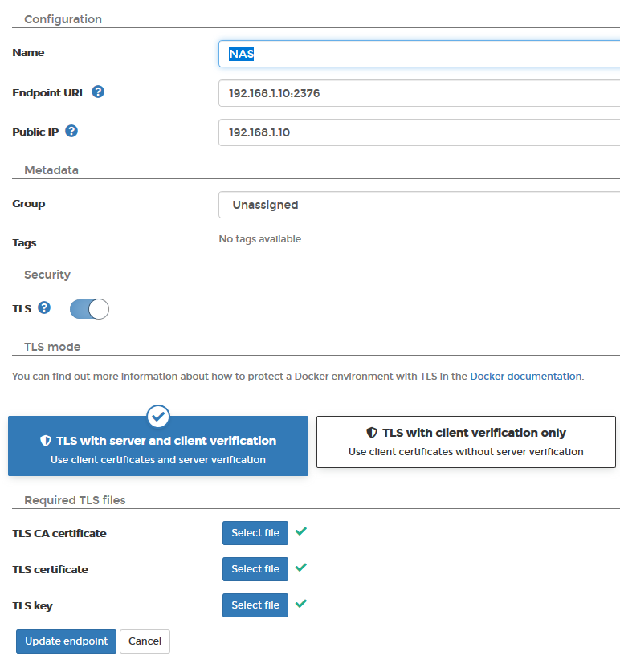
Task: Select file for TLS key
Action: coord(255,605)
